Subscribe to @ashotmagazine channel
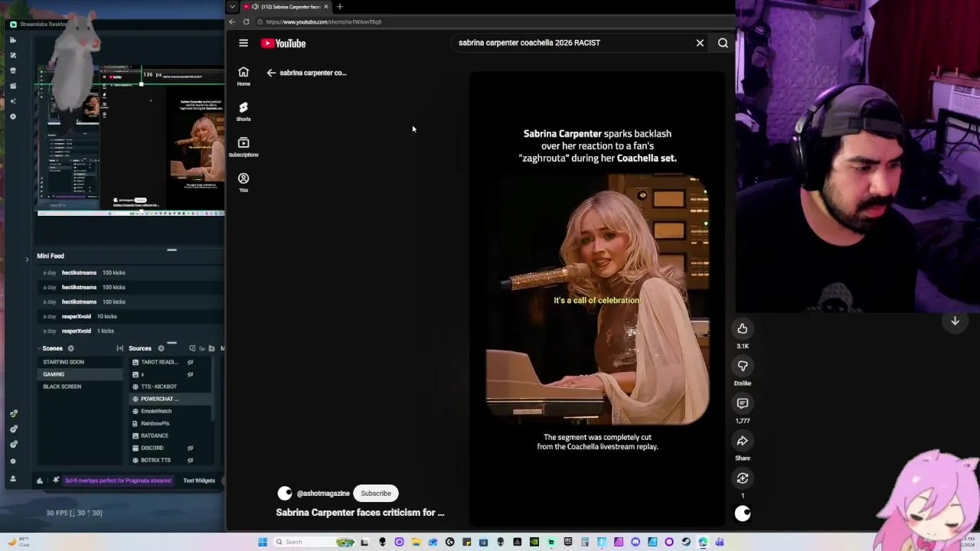Viewport: 980px width, 551px height. pyautogui.click(x=376, y=494)
